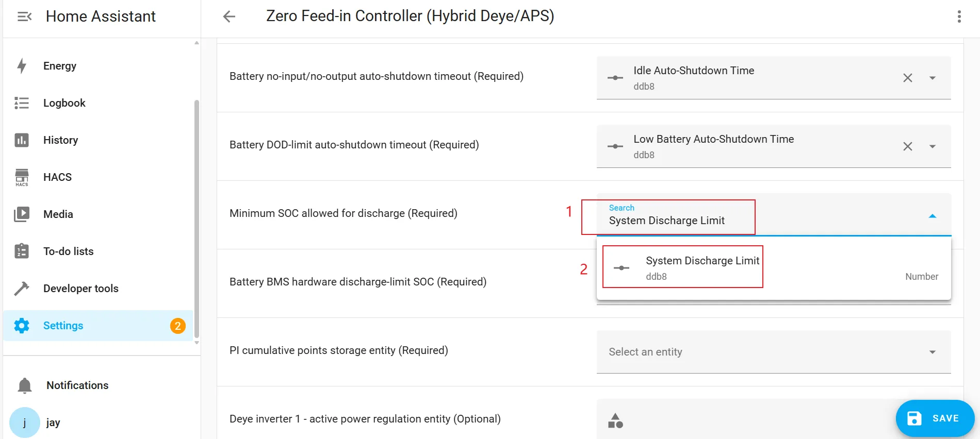Click the back arrow icon
Viewport: 980px width, 439px height.
pyautogui.click(x=229, y=16)
